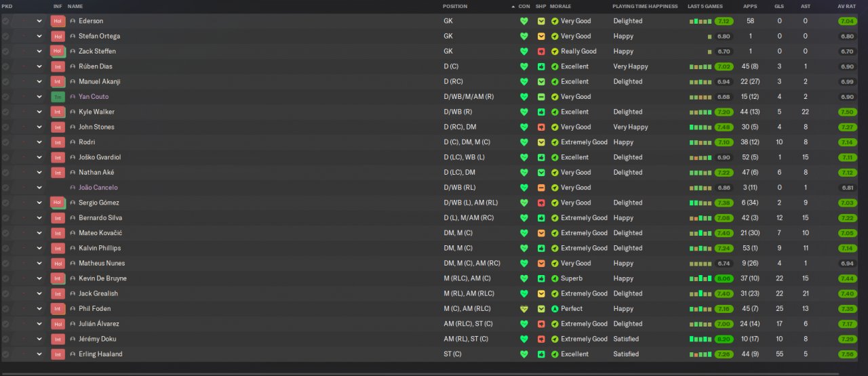Click Sergio Gómez's 'Hol' status badge
Viewport: 868px width, 376px height.
[x=58, y=203]
